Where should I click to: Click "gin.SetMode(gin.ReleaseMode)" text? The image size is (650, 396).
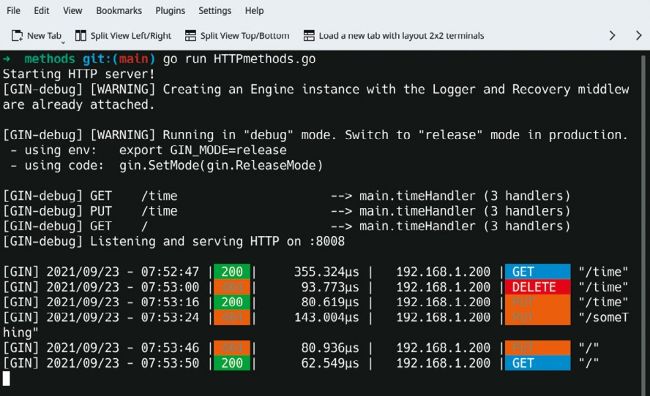[221, 165]
